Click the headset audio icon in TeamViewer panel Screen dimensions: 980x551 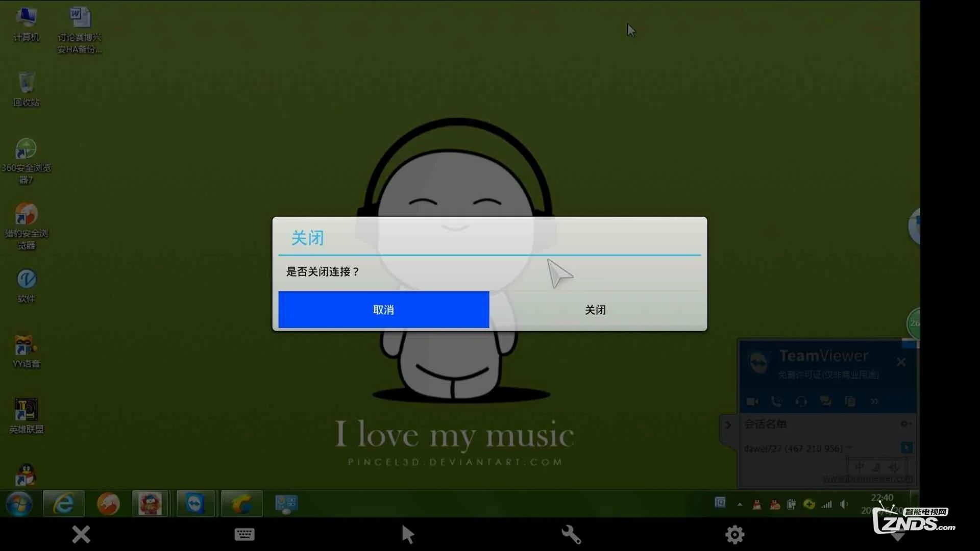[x=801, y=402]
